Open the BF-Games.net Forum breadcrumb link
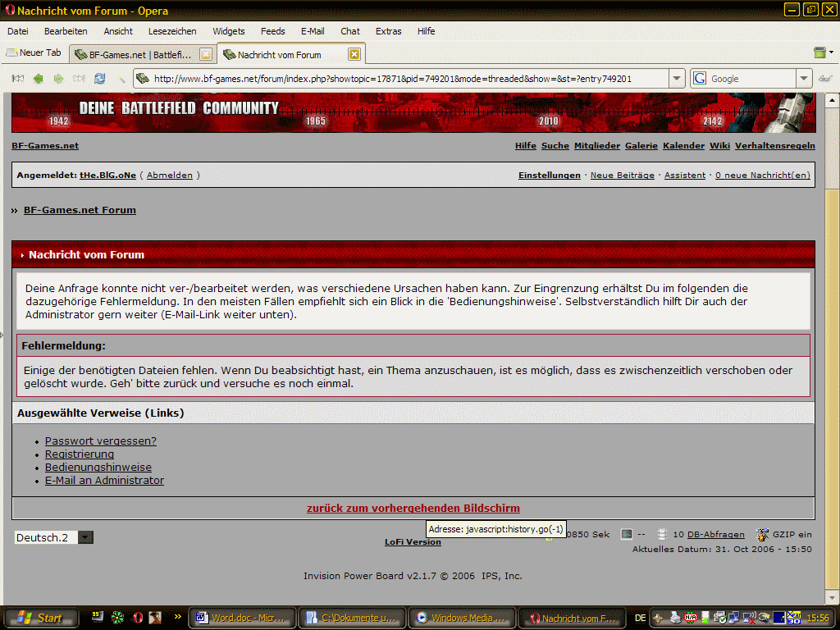 click(80, 210)
